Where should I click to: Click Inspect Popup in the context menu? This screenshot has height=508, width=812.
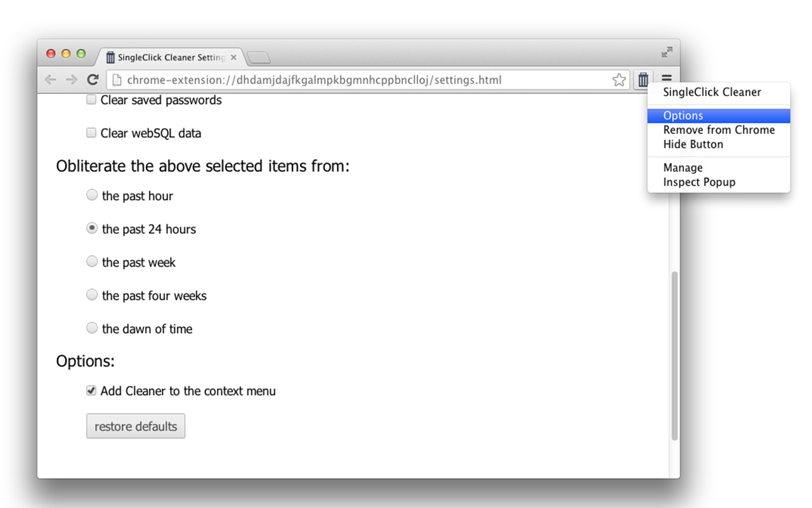click(699, 182)
